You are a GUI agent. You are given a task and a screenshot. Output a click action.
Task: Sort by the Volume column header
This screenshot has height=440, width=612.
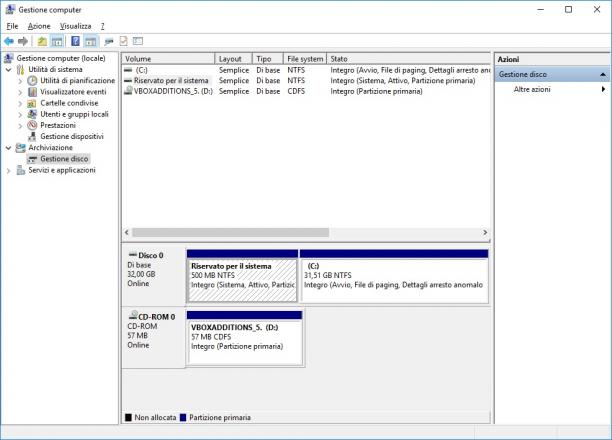[168, 59]
